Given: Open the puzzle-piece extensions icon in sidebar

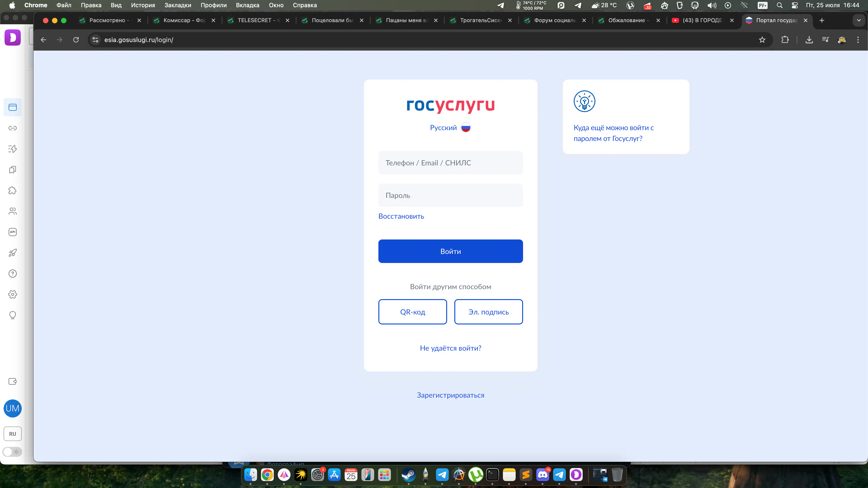Looking at the screenshot, I should coord(12,191).
